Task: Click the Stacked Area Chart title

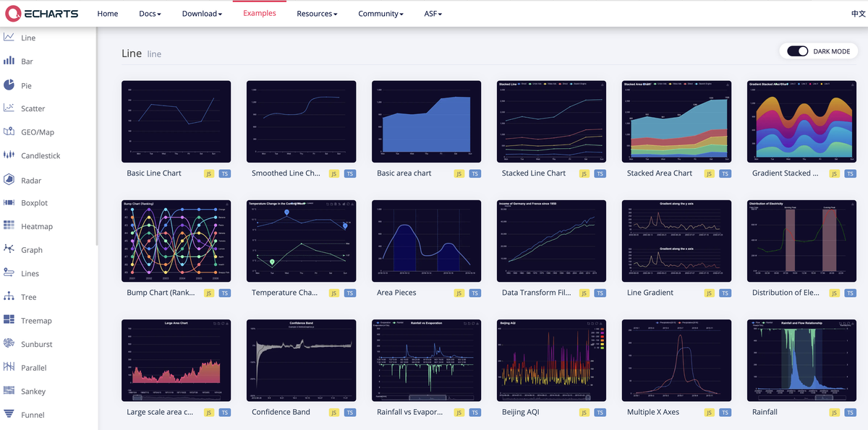Action: coord(660,173)
